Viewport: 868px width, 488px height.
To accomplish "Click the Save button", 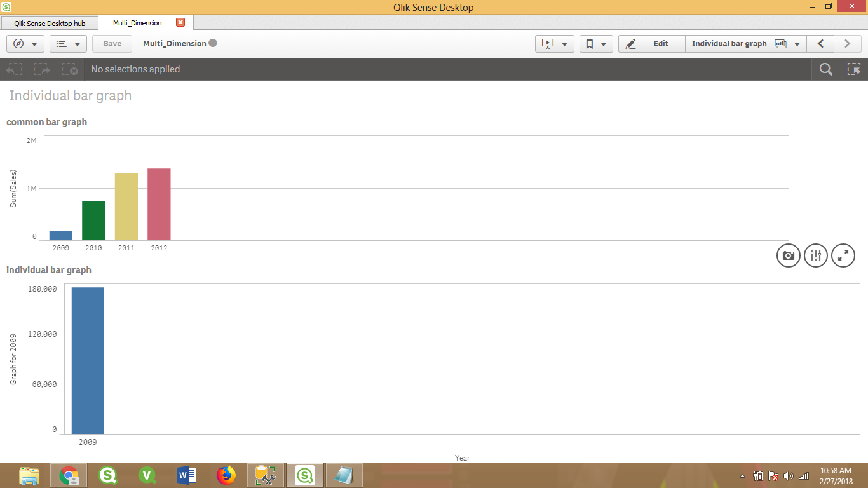I will pyautogui.click(x=111, y=43).
